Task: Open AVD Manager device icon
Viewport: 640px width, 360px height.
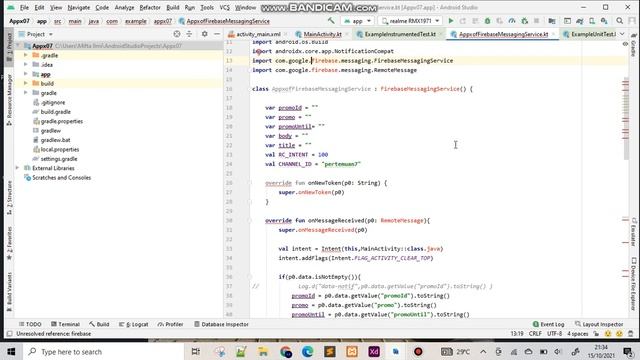Action: click(x=592, y=21)
